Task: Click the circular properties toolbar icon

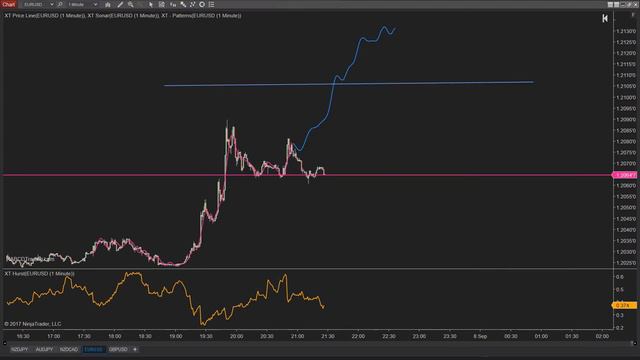Action: coord(202,4)
